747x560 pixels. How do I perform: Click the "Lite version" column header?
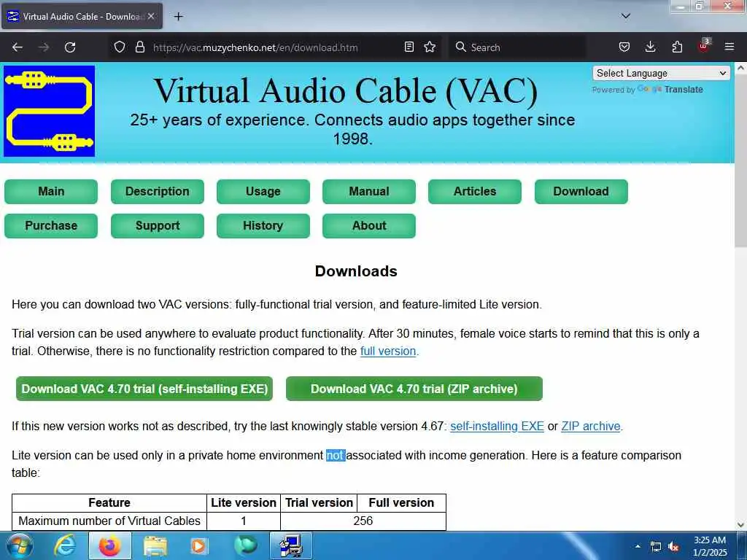[x=244, y=503]
